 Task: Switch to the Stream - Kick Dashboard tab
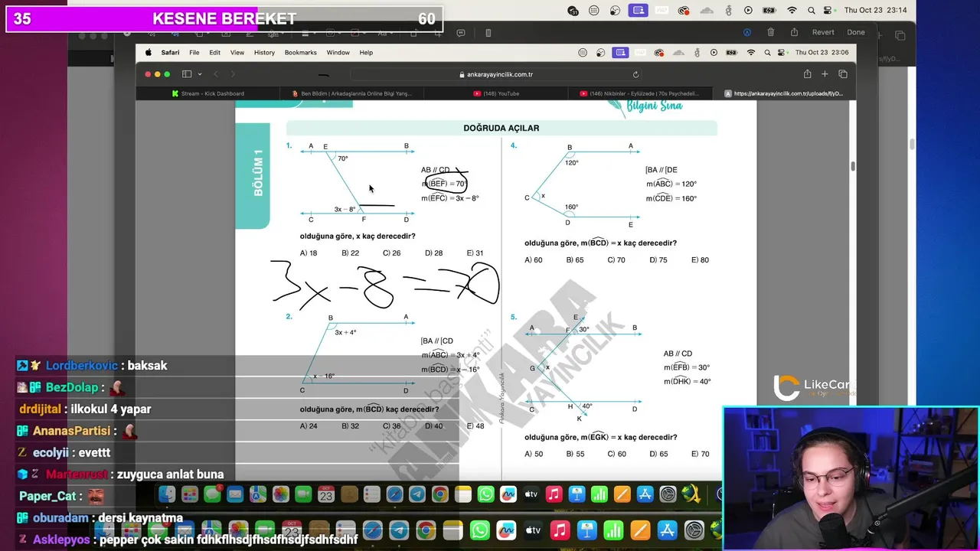point(208,93)
